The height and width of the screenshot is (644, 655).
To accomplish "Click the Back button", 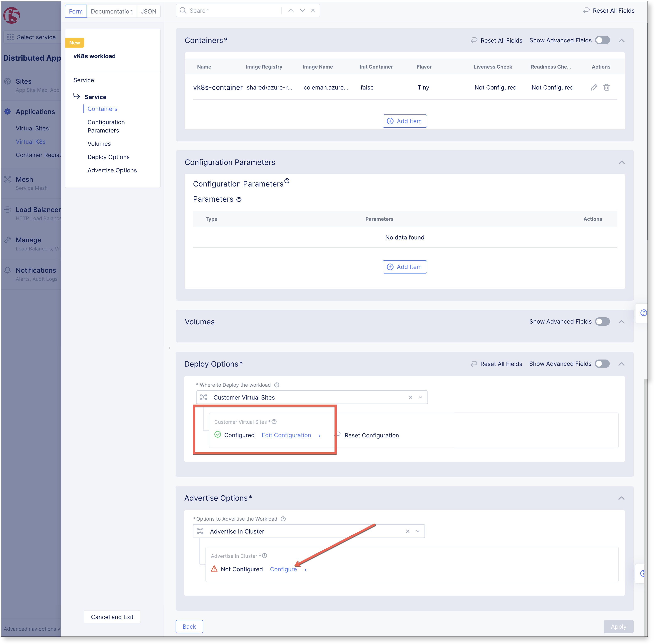I will click(x=189, y=626).
